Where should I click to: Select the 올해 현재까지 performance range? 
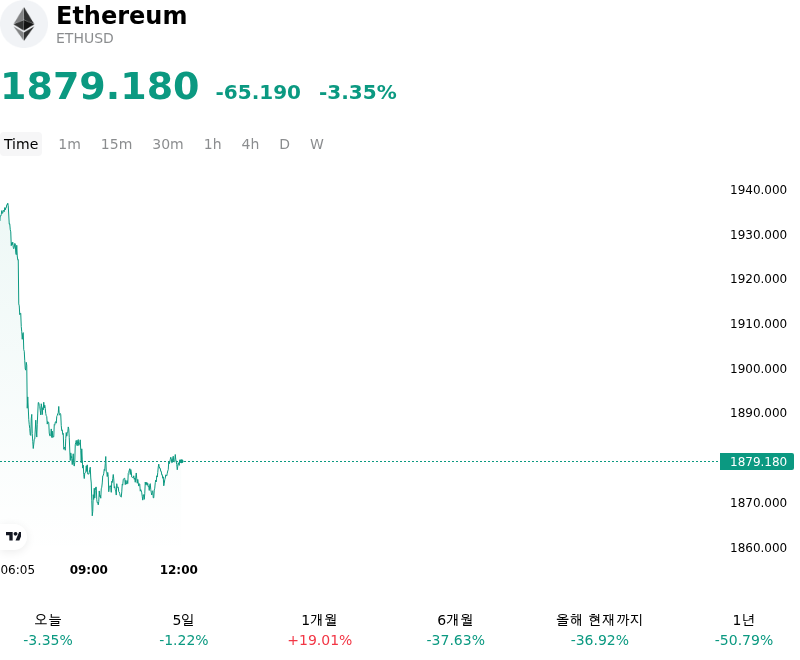click(x=599, y=630)
